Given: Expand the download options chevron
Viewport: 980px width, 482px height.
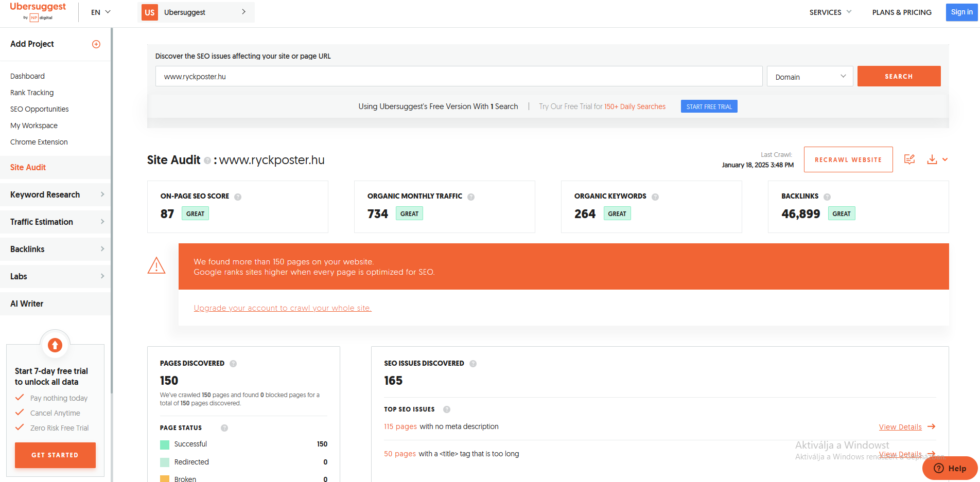Looking at the screenshot, I should click(945, 159).
